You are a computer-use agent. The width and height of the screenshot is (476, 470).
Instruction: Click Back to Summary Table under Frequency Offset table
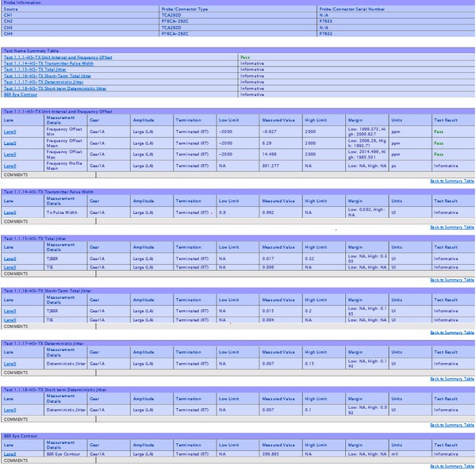[x=451, y=182]
